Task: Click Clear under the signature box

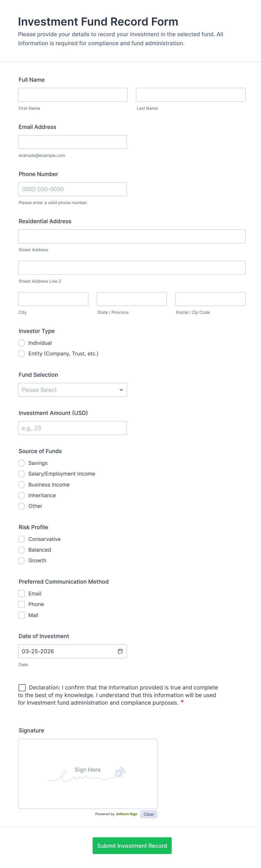Action: pos(148,814)
